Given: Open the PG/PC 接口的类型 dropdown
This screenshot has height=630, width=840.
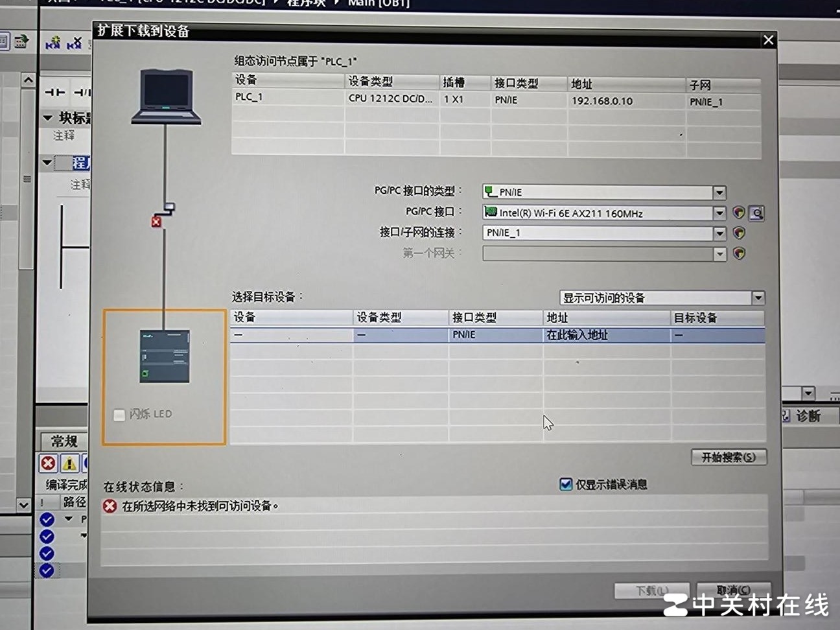Looking at the screenshot, I should click(719, 192).
